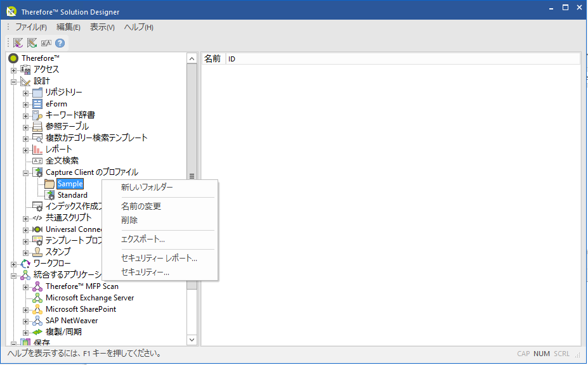Choose エクスポート... from context menu
Viewport: 588px width, 365px height.
click(160, 240)
